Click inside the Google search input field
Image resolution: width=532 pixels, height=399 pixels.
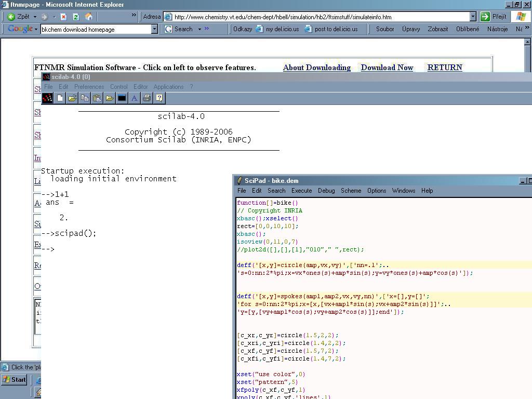96,30
